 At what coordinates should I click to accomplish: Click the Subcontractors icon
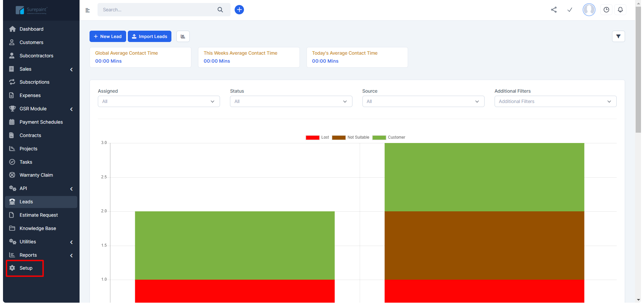(x=12, y=56)
